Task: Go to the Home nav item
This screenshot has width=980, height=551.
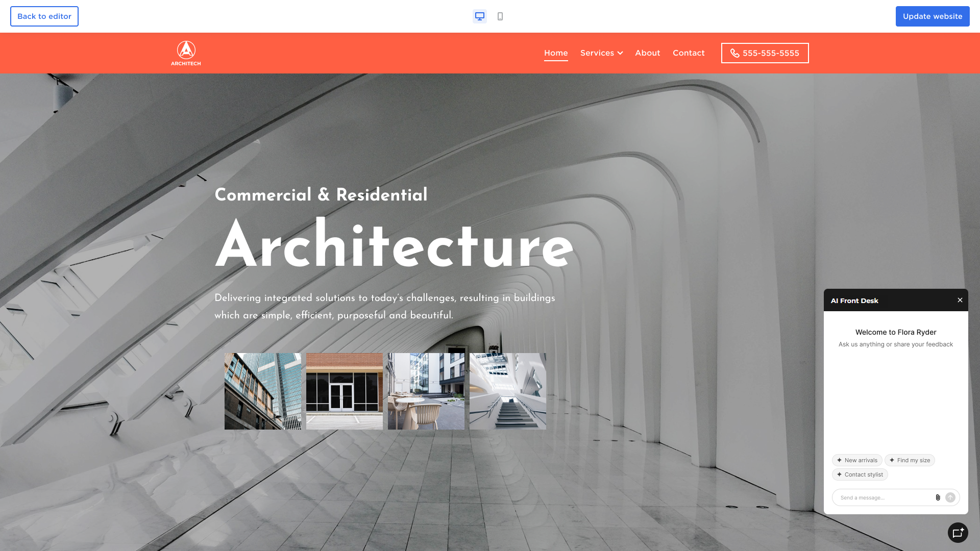Action: pyautogui.click(x=556, y=53)
